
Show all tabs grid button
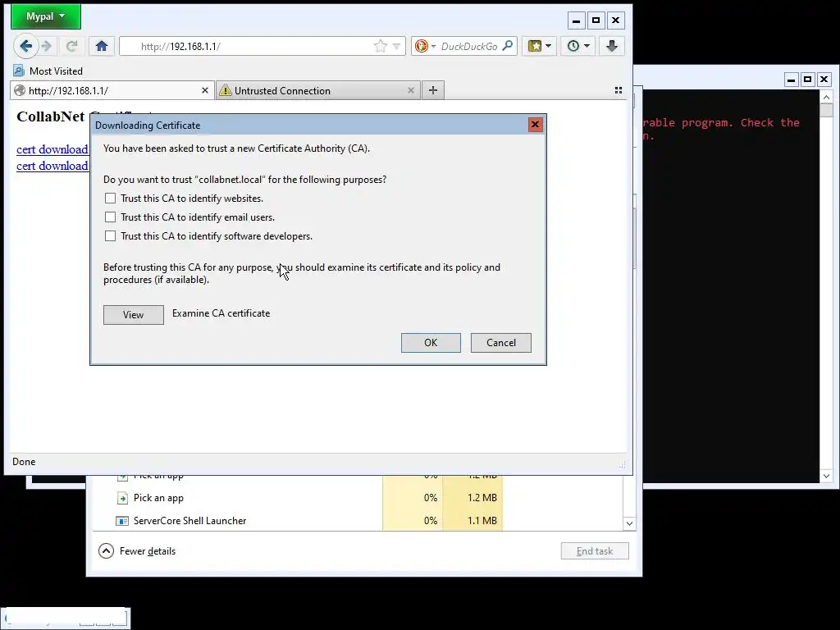619,90
